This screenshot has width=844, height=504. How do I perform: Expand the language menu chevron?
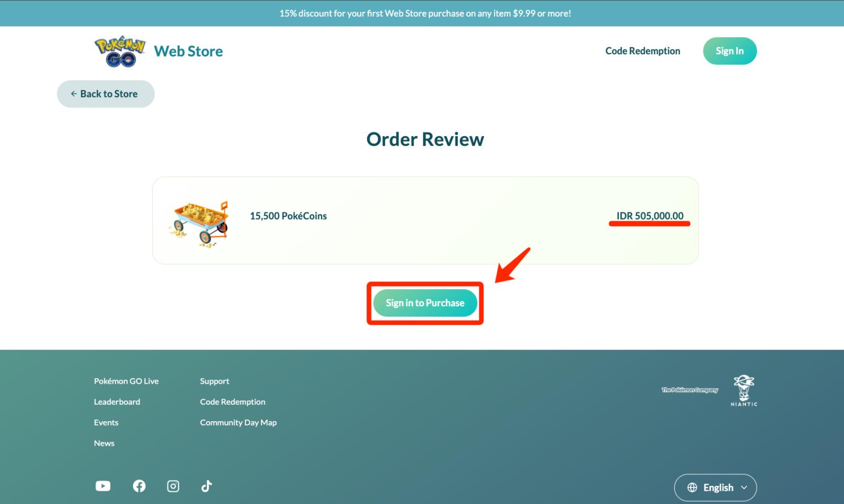(x=745, y=488)
